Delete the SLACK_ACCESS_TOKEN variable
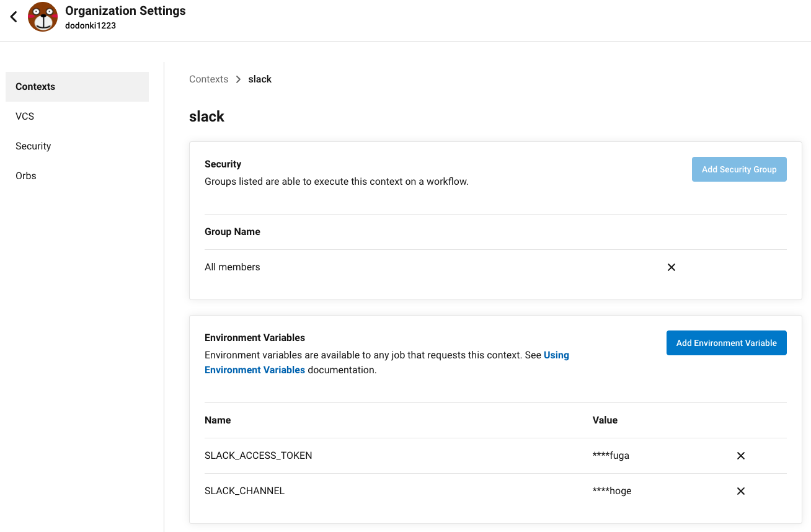The image size is (811, 532). [740, 456]
